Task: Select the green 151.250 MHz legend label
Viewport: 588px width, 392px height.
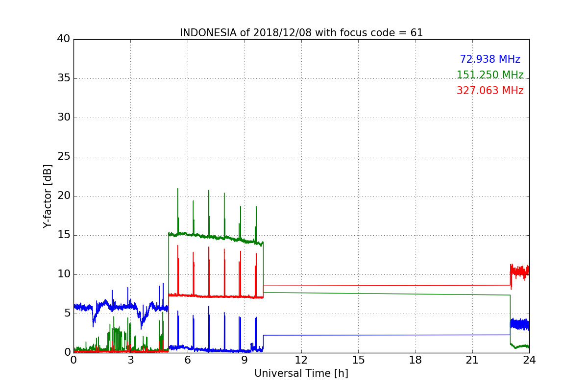Action: pos(490,75)
